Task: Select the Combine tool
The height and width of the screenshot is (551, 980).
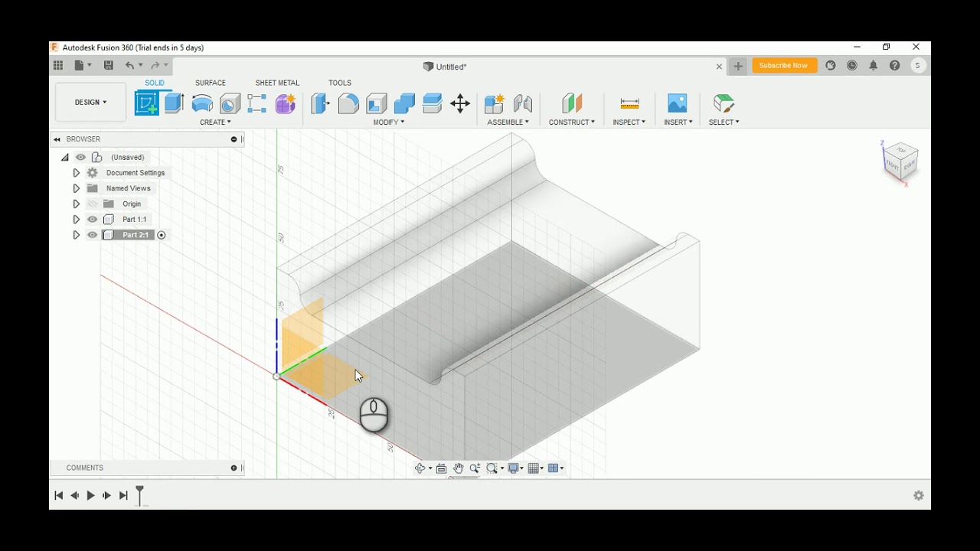Action: [x=404, y=103]
